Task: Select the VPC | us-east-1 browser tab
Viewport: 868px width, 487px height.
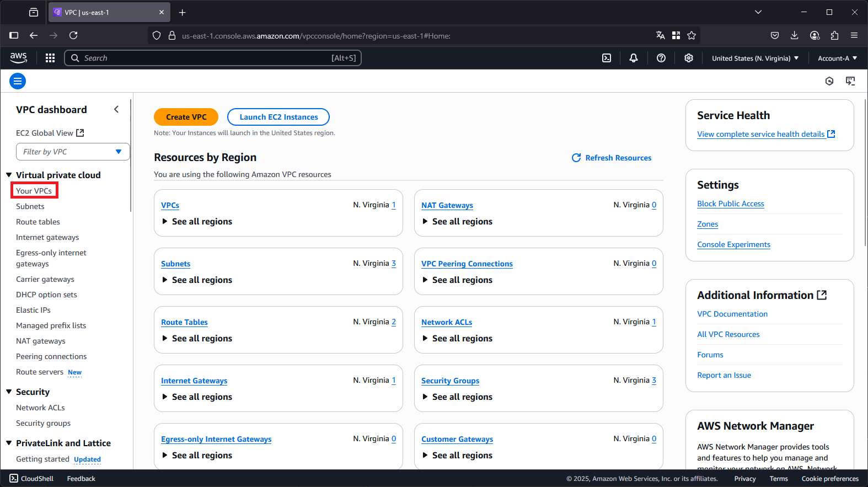Action: (x=109, y=12)
